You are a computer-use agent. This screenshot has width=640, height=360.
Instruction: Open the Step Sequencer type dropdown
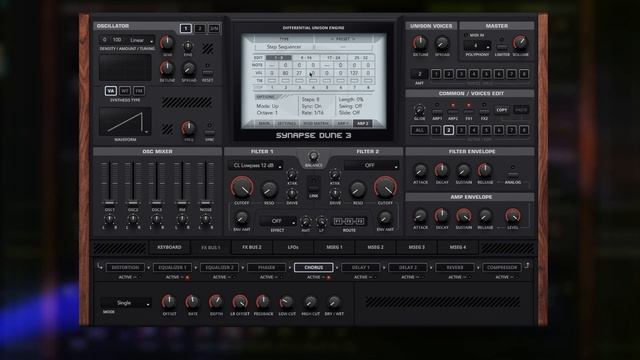pyautogui.click(x=284, y=47)
